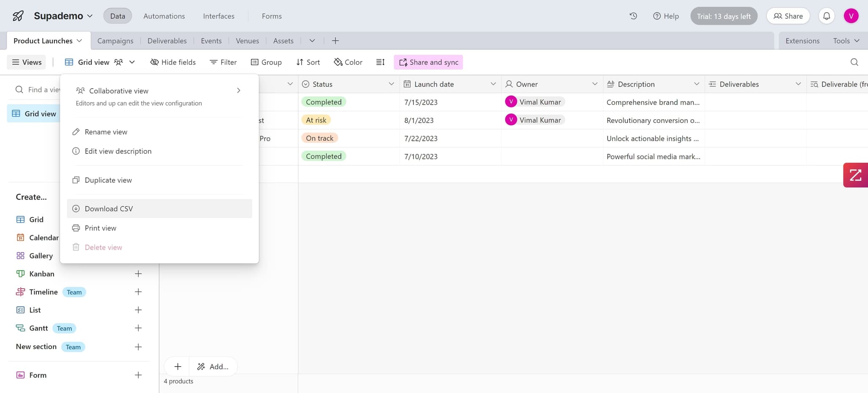Viewport: 868px width, 393px height.
Task: Open the Gallery view icon
Action: pyautogui.click(x=21, y=255)
